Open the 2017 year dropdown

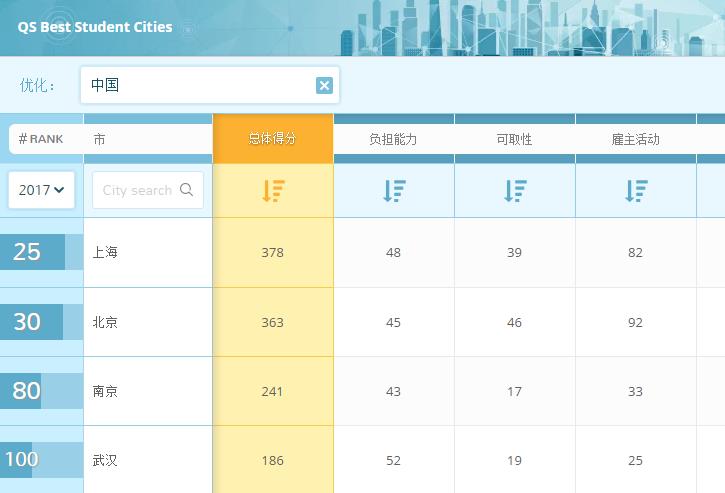pyautogui.click(x=41, y=190)
